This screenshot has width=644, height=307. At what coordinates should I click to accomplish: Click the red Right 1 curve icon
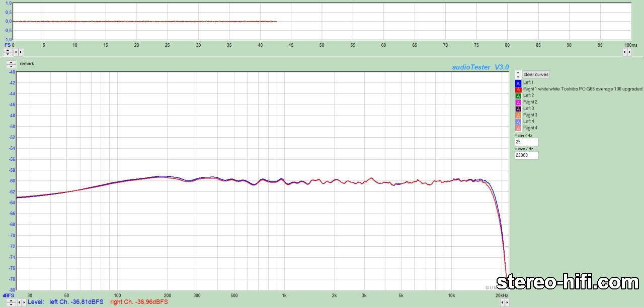coord(518,89)
